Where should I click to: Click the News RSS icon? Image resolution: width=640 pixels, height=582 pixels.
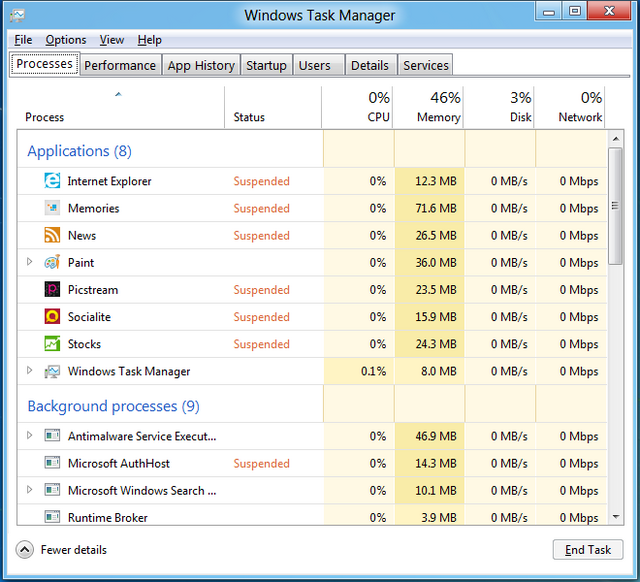point(52,235)
